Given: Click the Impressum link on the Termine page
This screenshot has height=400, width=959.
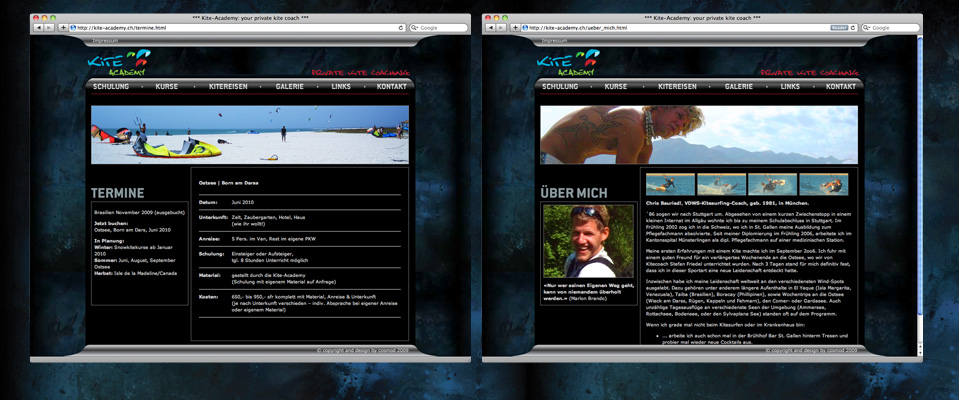Looking at the screenshot, I should click(105, 41).
